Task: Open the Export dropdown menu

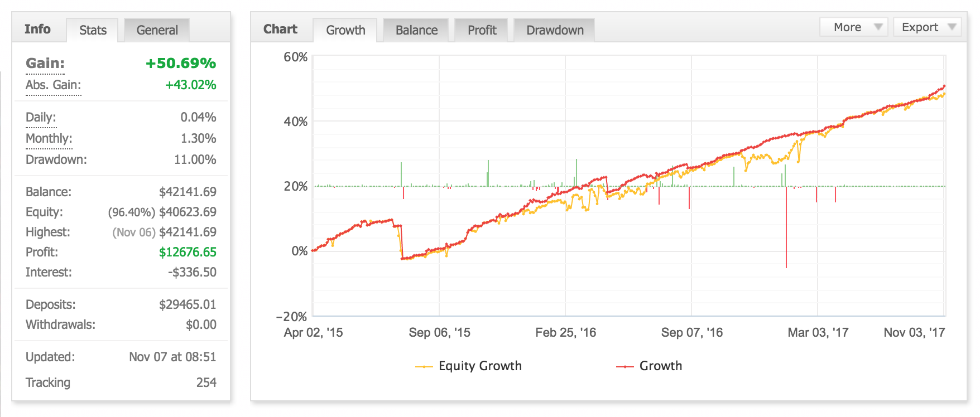Action: tap(928, 27)
